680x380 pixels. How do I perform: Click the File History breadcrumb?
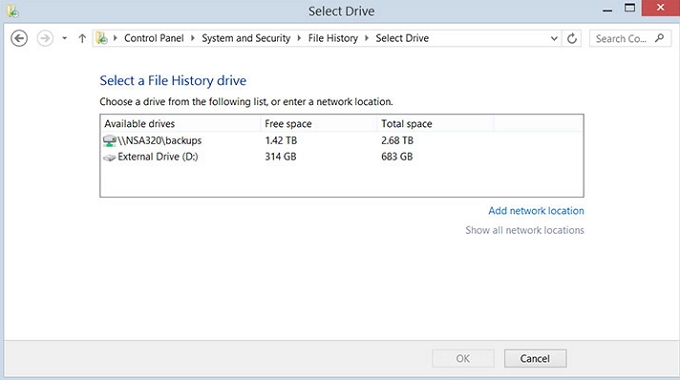333,38
